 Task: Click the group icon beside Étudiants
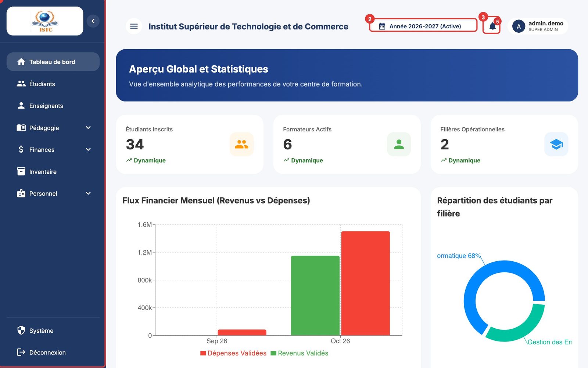[x=21, y=84]
